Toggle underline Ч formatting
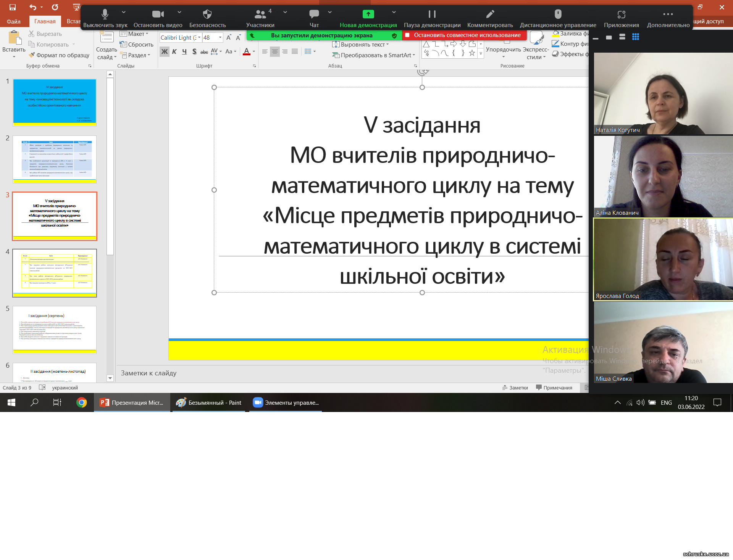 tap(184, 51)
